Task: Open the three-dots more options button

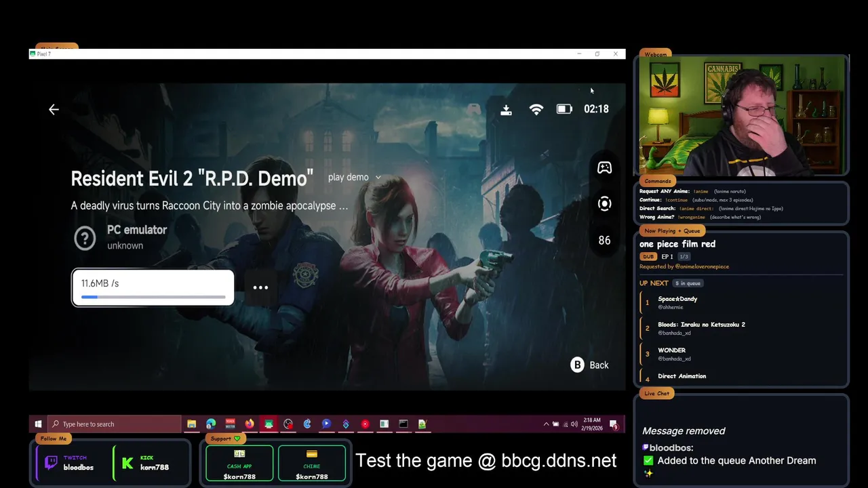Action: click(260, 287)
